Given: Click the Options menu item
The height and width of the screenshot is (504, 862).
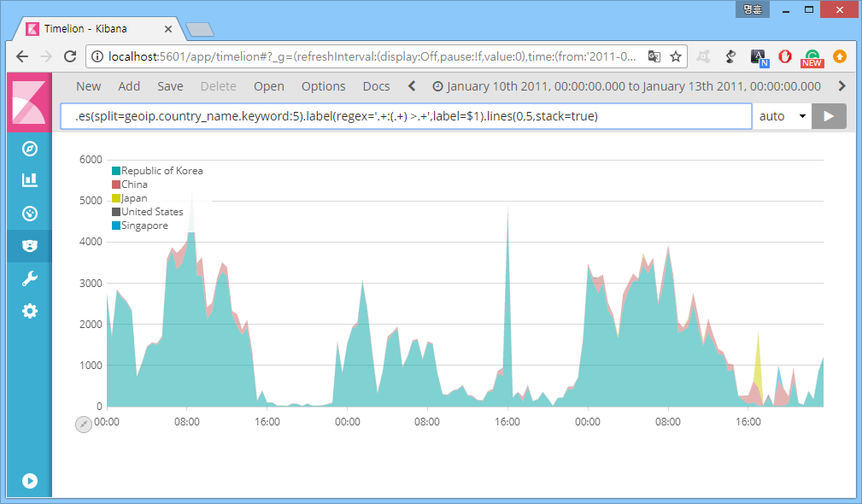Looking at the screenshot, I should pos(323,86).
